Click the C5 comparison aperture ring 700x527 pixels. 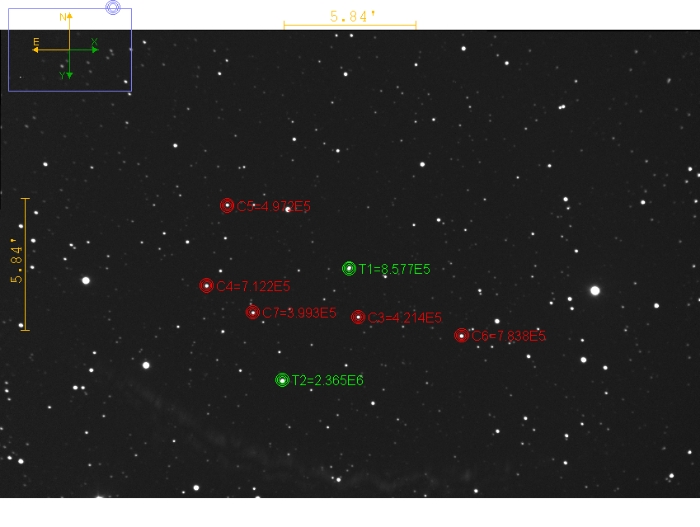[x=227, y=205]
